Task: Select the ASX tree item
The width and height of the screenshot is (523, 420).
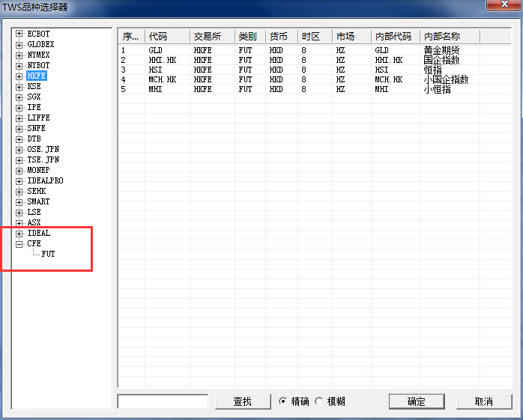Action: pyautogui.click(x=34, y=222)
